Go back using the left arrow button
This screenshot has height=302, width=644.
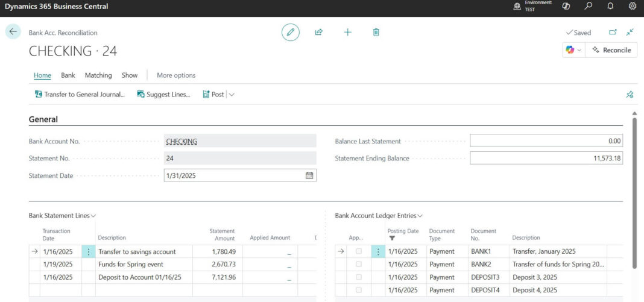coord(13,31)
